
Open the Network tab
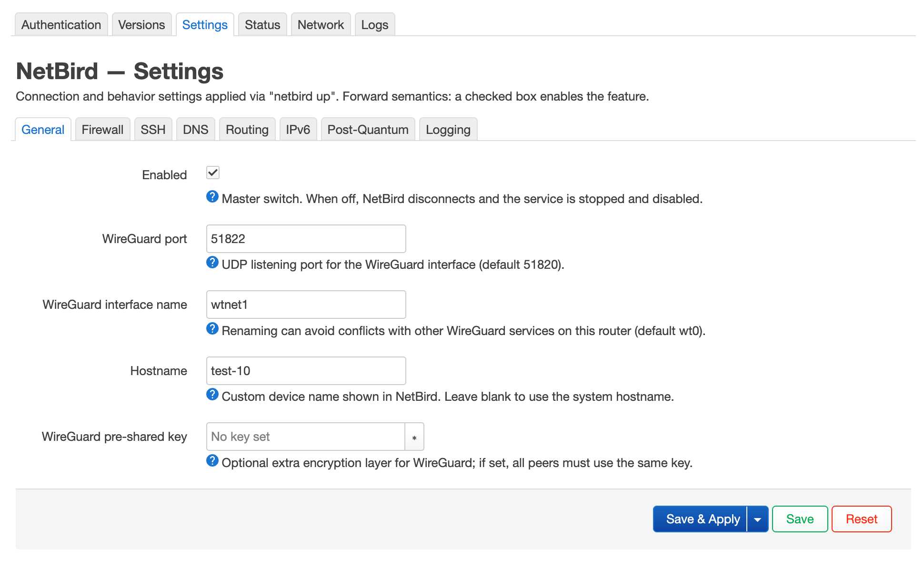tap(321, 25)
